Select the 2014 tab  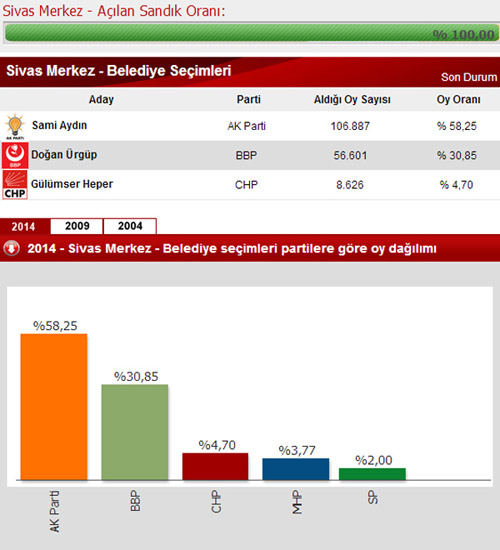24,226
